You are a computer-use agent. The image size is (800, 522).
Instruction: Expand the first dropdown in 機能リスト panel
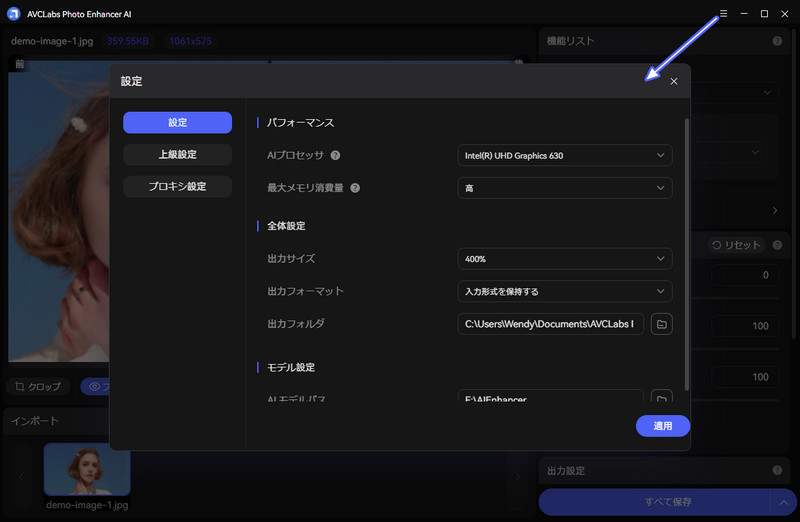pyautogui.click(x=767, y=92)
